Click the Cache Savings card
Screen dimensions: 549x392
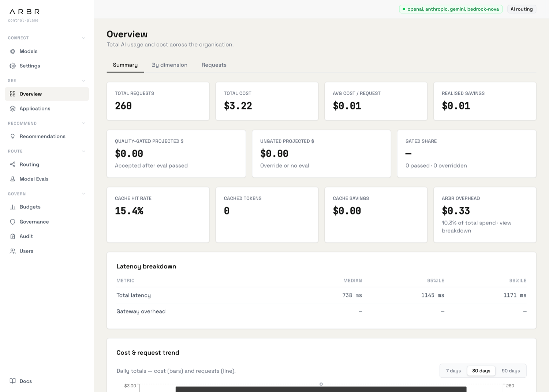(376, 215)
